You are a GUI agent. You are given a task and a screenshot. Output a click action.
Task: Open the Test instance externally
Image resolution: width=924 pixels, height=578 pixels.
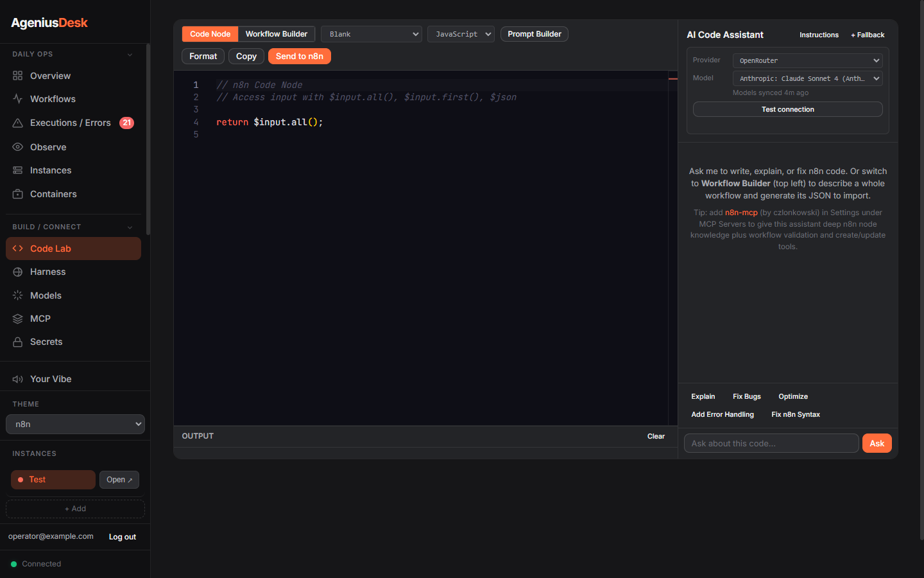coord(119,480)
